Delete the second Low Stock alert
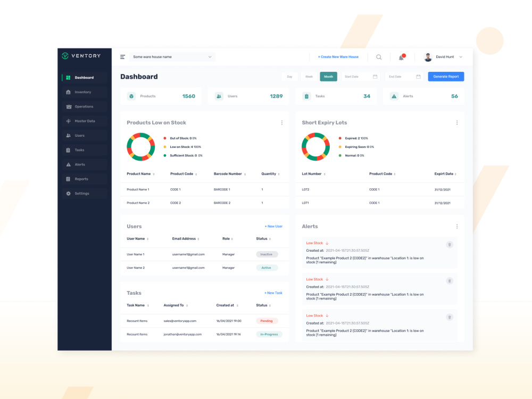The height and width of the screenshot is (399, 532). (450, 281)
